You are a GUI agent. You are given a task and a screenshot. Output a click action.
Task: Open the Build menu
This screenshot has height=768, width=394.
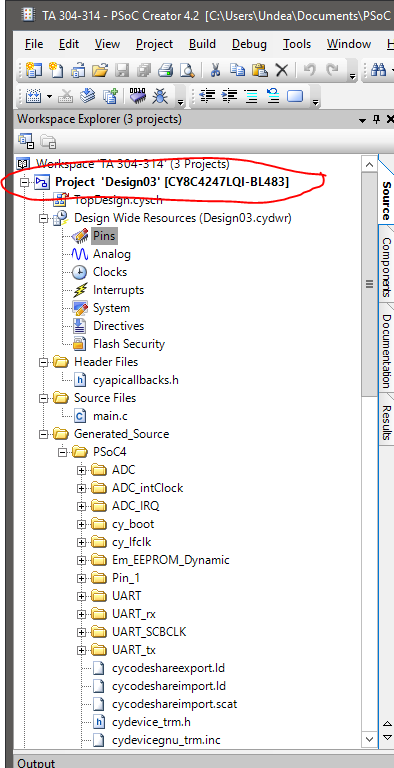click(x=202, y=44)
